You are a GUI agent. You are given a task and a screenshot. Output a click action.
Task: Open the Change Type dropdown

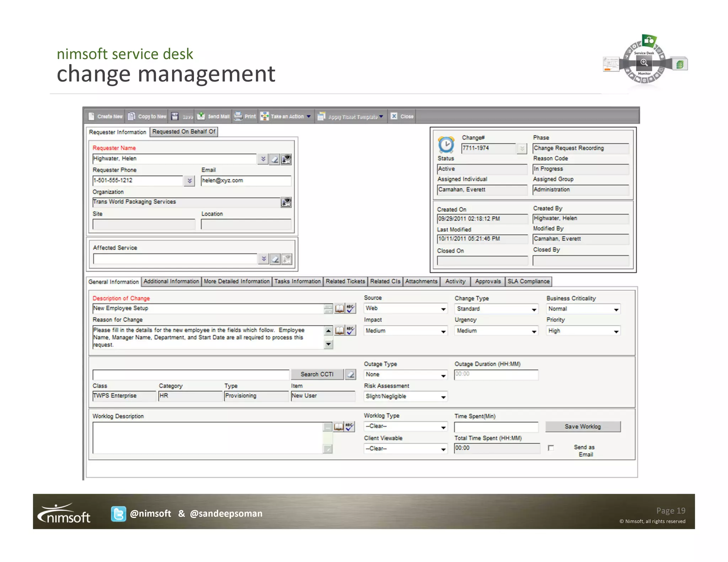click(x=496, y=309)
